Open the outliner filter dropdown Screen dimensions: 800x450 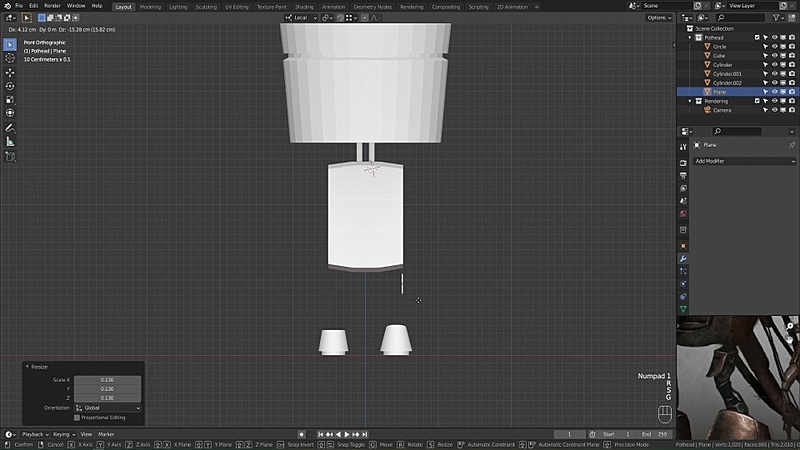click(779, 17)
